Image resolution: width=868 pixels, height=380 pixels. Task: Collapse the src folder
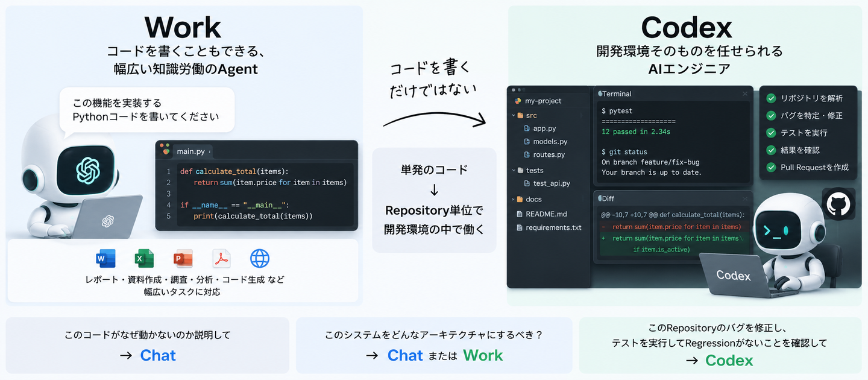(x=514, y=115)
